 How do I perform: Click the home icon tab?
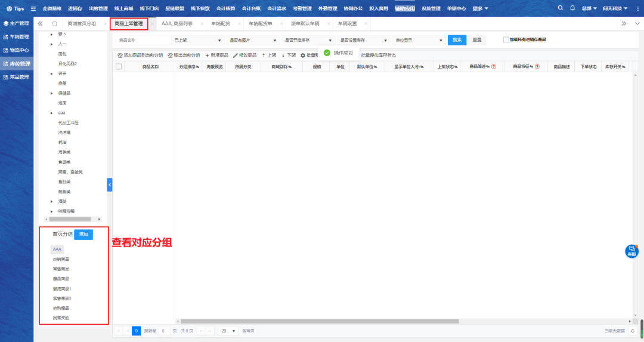tap(54, 23)
